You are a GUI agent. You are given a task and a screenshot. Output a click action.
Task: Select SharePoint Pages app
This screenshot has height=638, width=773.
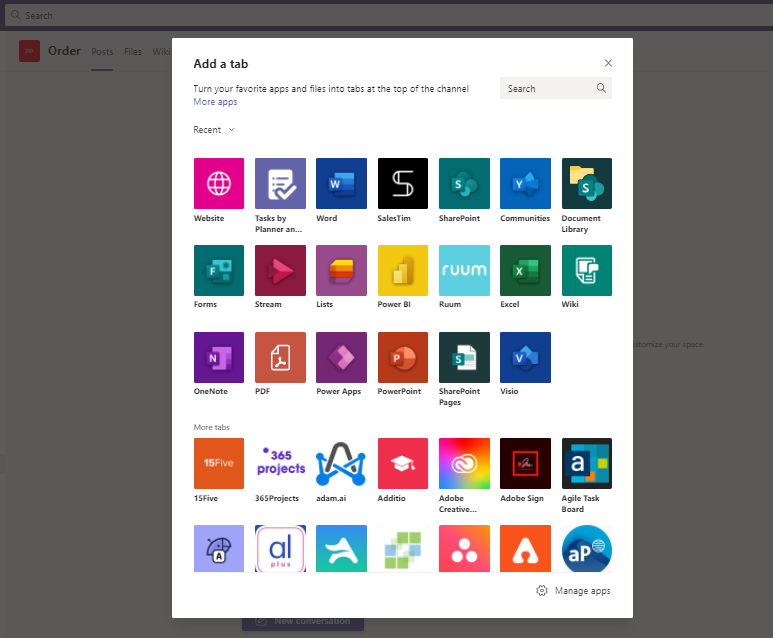[x=464, y=357]
